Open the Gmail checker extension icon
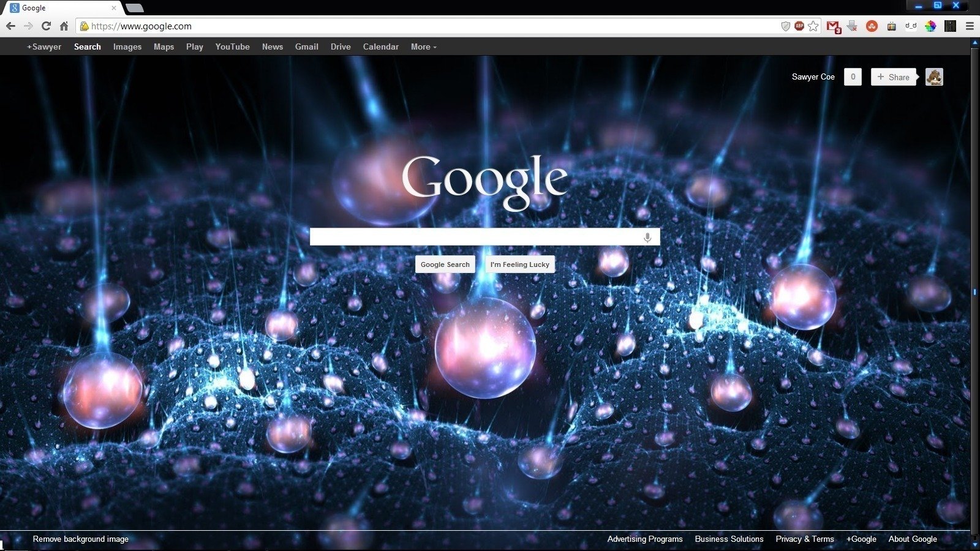 click(x=833, y=26)
